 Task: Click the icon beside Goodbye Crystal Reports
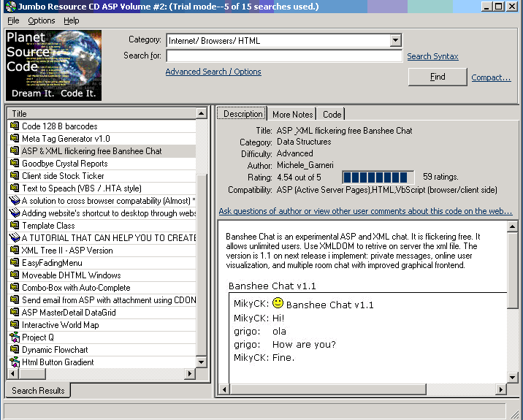click(x=15, y=163)
